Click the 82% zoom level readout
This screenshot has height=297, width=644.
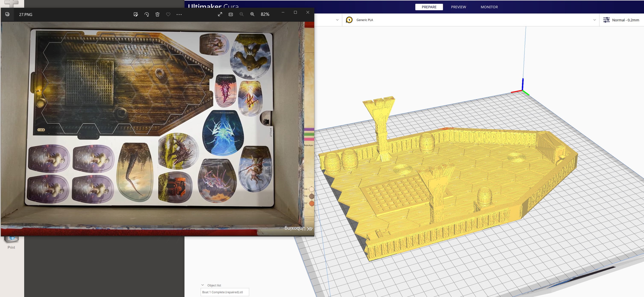pos(265,14)
